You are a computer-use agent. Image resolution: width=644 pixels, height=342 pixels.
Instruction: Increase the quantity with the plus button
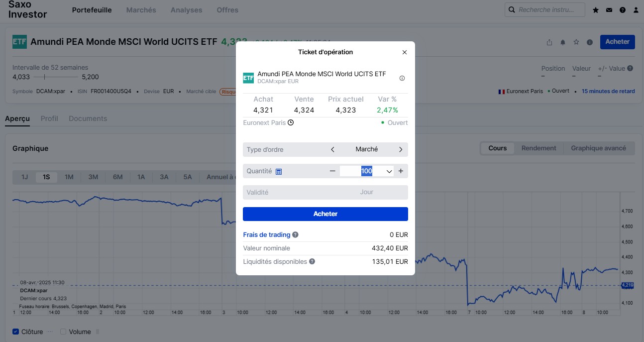pos(401,171)
